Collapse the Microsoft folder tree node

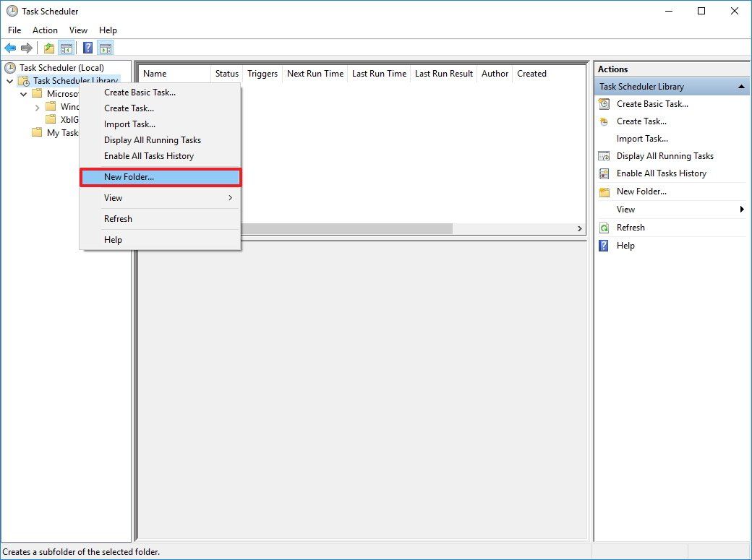(x=23, y=94)
